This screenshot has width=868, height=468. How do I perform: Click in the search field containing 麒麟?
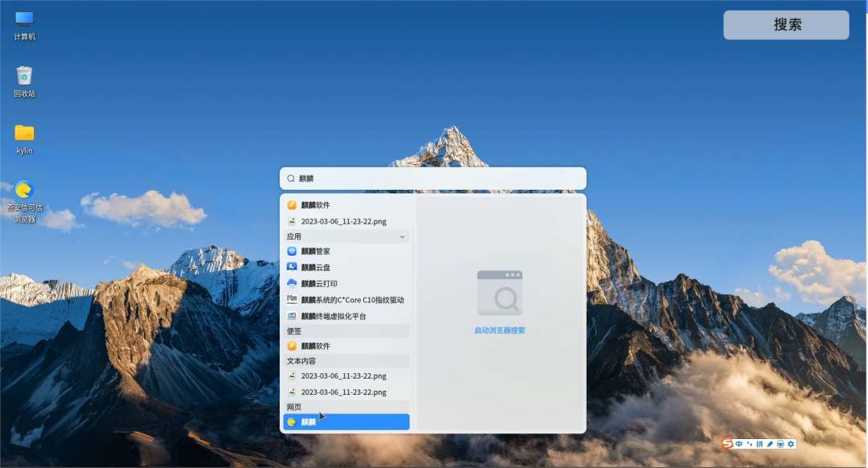pyautogui.click(x=433, y=179)
